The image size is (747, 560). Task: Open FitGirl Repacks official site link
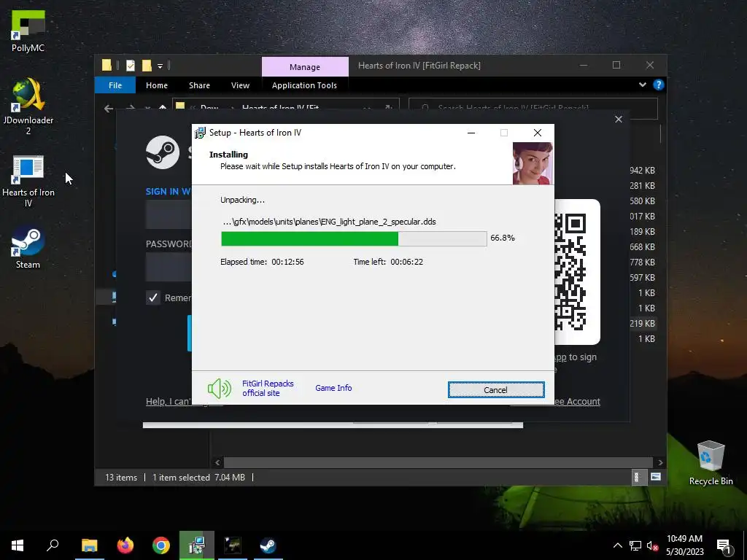pos(268,388)
